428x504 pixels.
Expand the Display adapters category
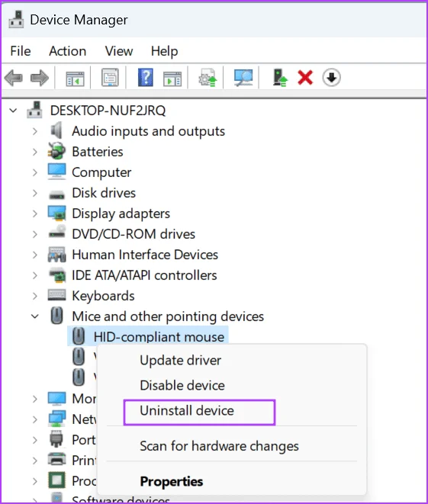pos(35,213)
